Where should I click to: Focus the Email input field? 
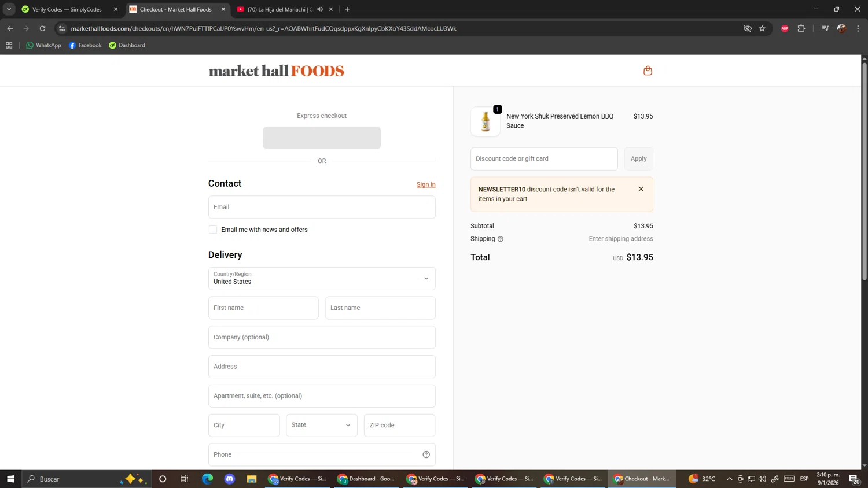point(322,207)
